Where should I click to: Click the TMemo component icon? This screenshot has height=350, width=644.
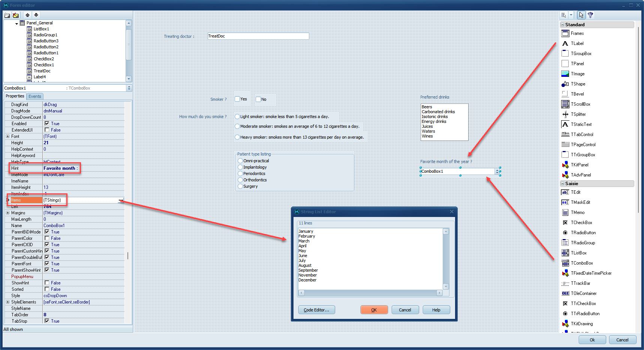(x=565, y=212)
